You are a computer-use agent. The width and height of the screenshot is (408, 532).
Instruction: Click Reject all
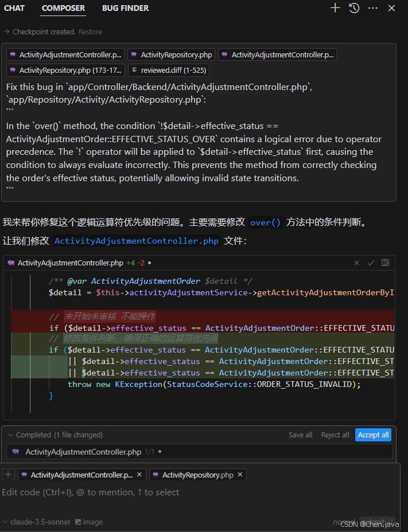[x=335, y=435]
